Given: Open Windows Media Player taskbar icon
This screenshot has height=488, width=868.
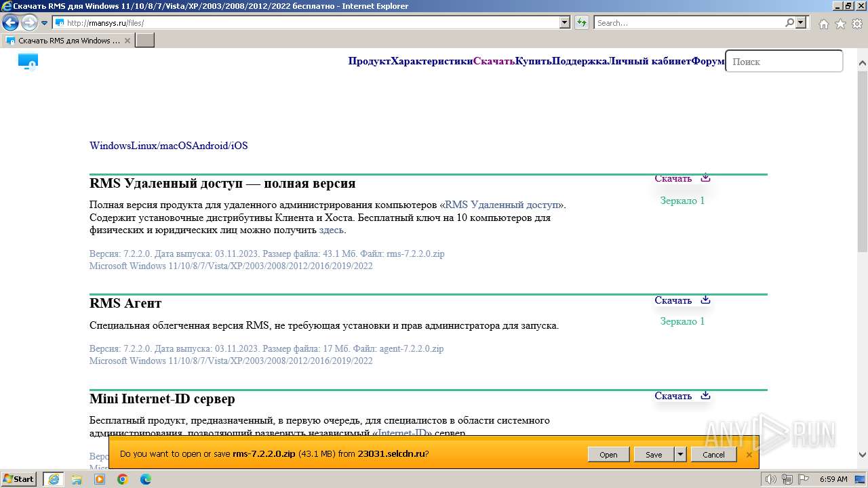Looking at the screenshot, I should click(x=100, y=479).
